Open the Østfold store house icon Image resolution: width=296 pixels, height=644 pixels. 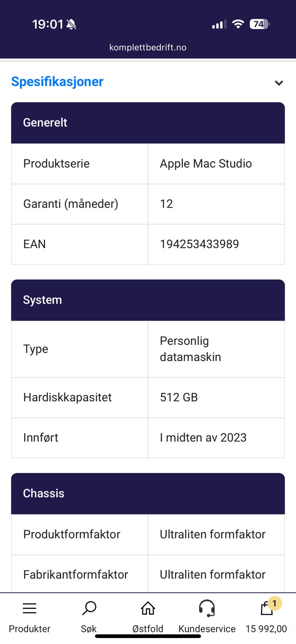coord(148,608)
